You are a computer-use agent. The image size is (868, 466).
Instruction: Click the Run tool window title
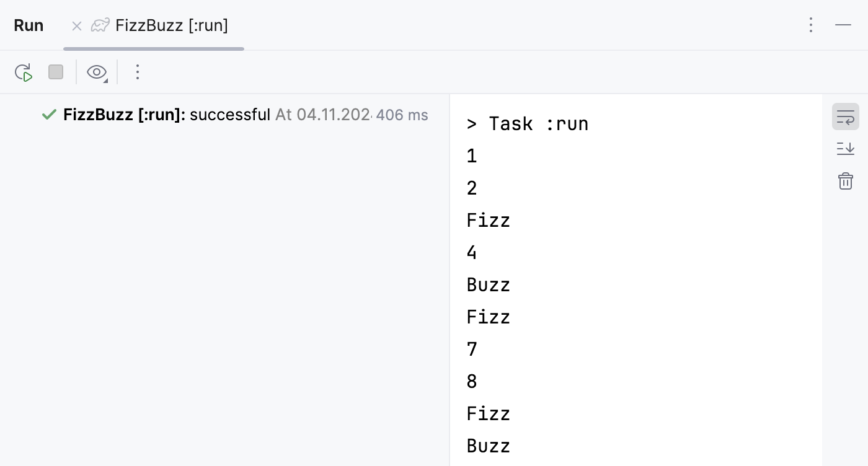click(x=29, y=25)
